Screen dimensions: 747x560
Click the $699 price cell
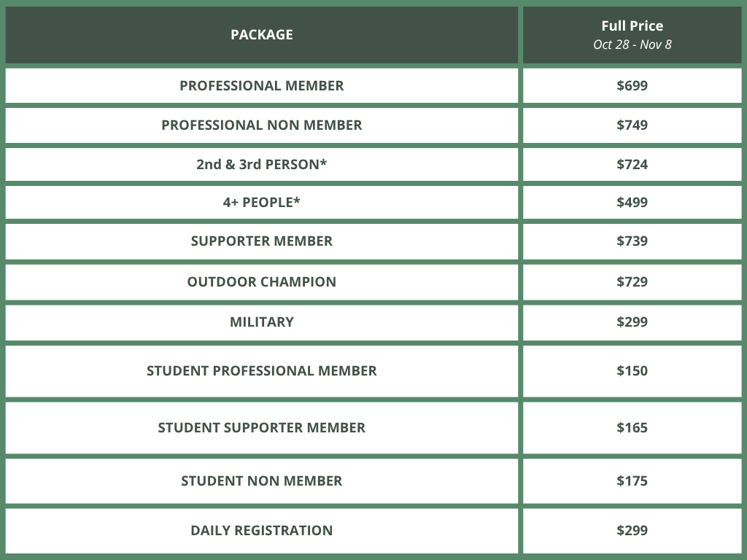[632, 85]
